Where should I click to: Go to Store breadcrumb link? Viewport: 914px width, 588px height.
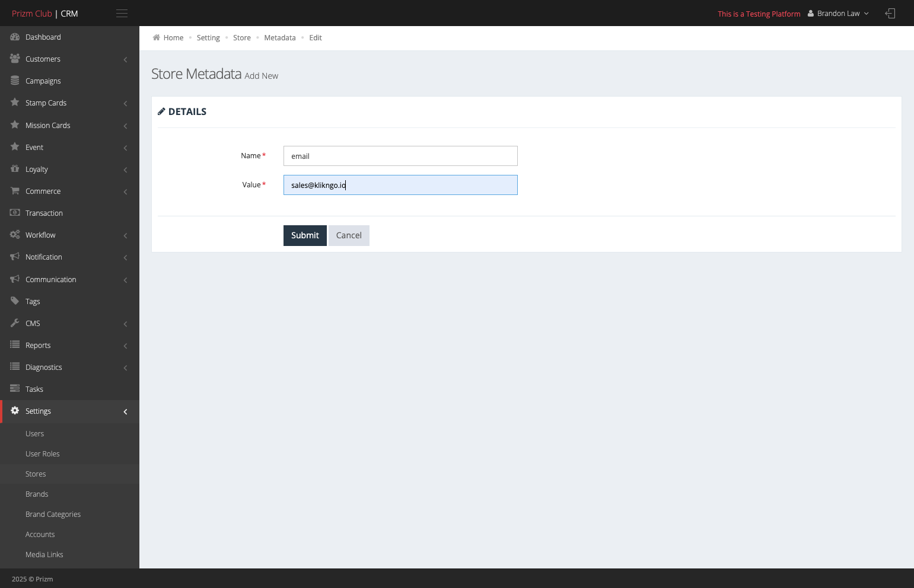[242, 38]
